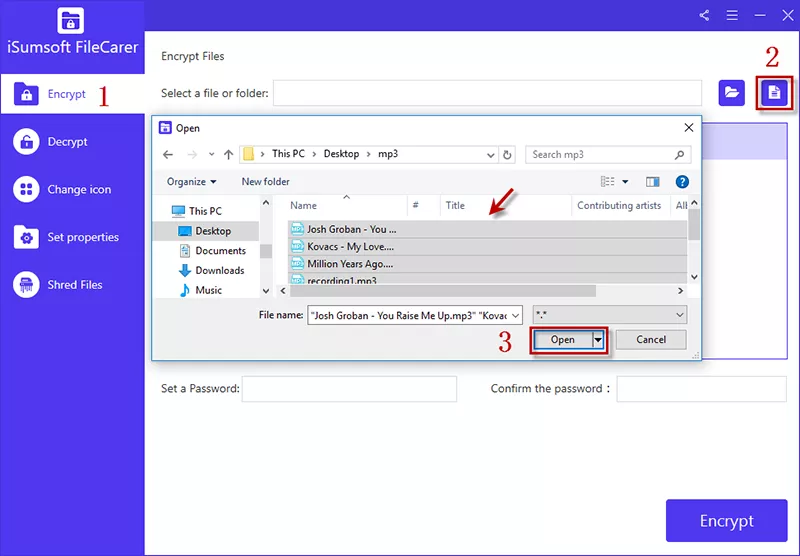Open Set properties in the sidebar
800x556 pixels.
pos(82,237)
